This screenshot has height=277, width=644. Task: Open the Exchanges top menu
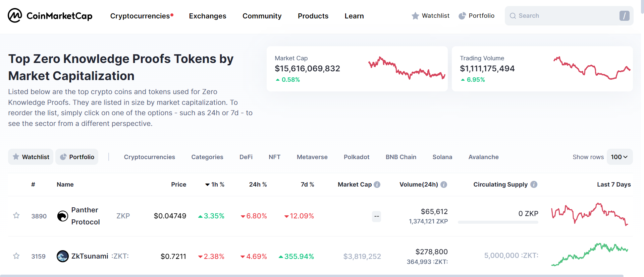[208, 16]
